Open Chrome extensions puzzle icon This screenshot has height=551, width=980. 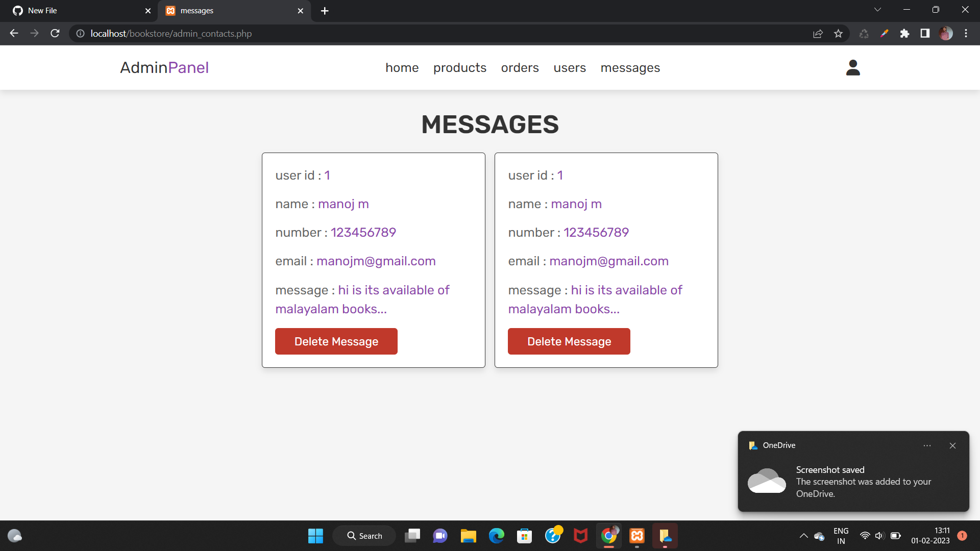pos(904,34)
